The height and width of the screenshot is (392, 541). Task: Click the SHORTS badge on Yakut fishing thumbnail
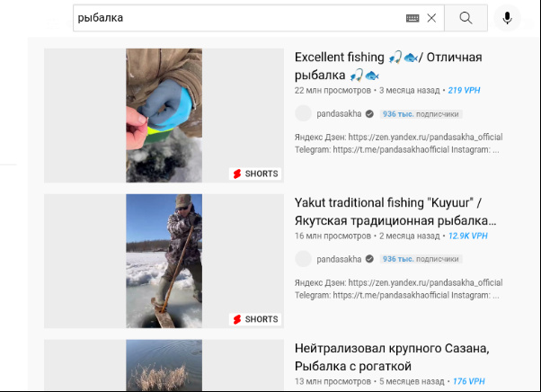click(x=256, y=319)
